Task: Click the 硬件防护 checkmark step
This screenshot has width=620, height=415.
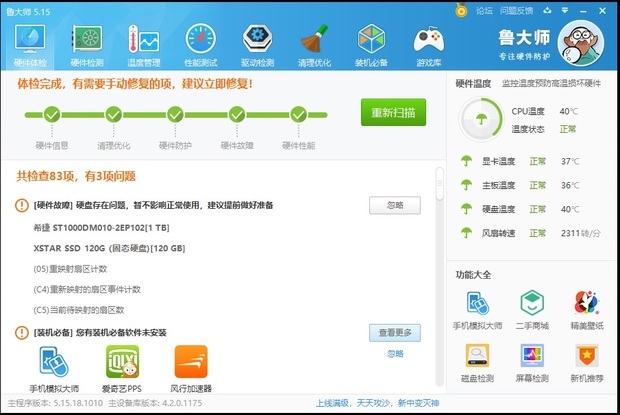Action: tap(175, 115)
